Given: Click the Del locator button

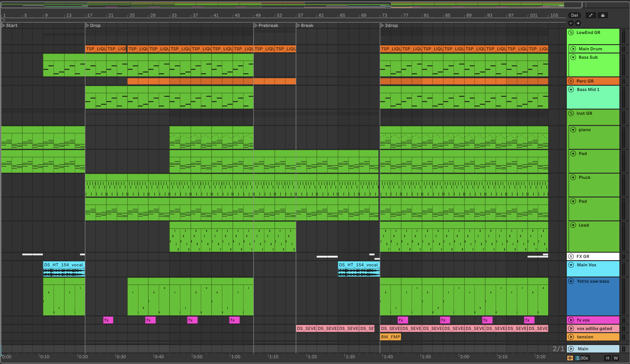Looking at the screenshot, I should tap(574, 15).
